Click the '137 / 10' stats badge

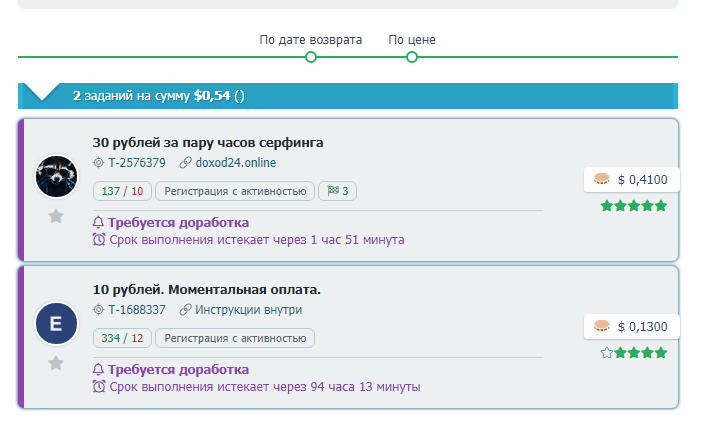pos(122,191)
